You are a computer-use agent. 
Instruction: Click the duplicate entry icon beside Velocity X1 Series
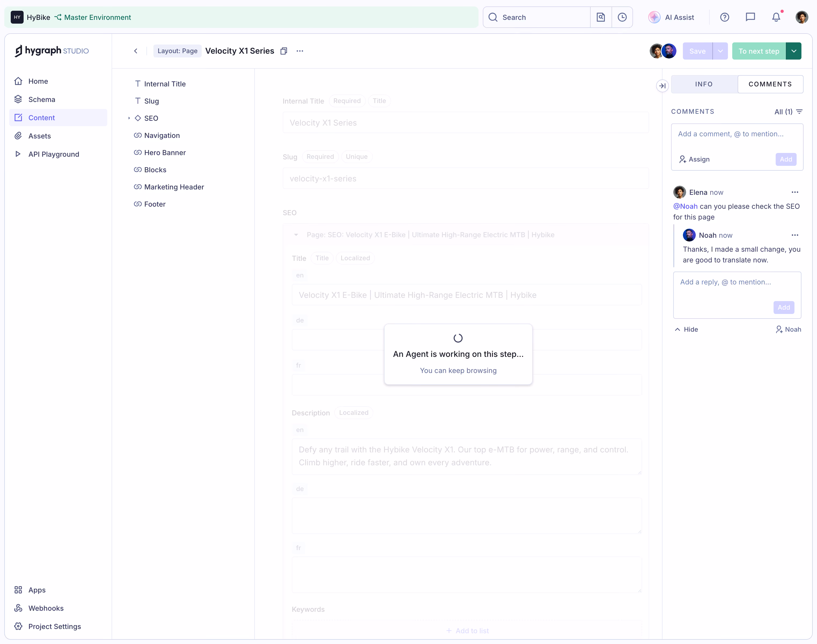tap(284, 51)
